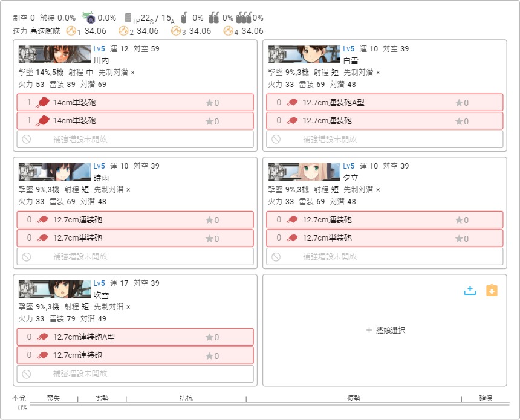The width and height of the screenshot is (520, 420).
Task: Open star level ★0 for 時雨's 12.7cm単装砲
Action: [212, 238]
